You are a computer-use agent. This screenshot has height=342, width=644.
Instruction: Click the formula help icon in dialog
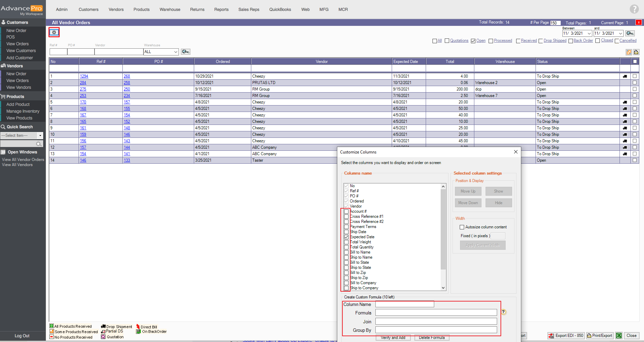pyautogui.click(x=504, y=312)
